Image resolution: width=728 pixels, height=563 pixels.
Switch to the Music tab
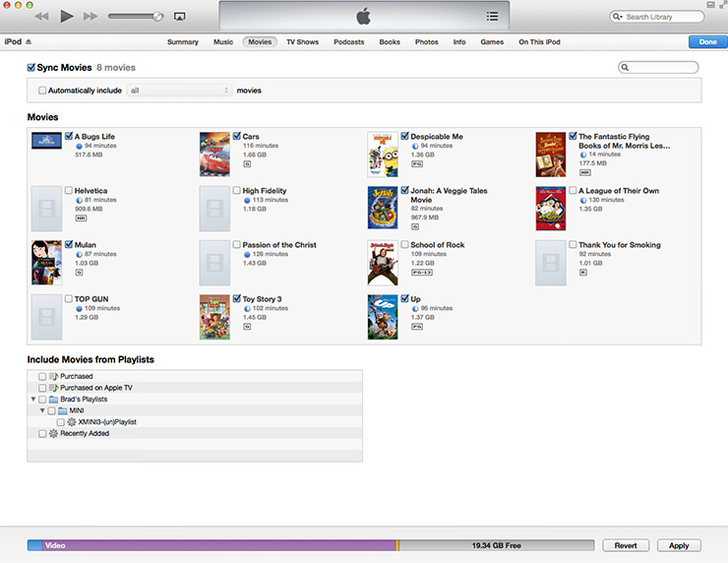[x=223, y=41]
